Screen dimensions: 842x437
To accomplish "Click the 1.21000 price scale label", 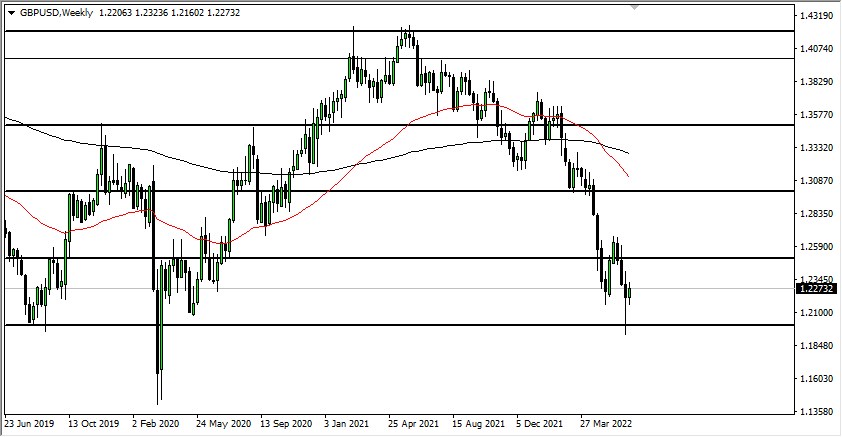I will coord(816,312).
